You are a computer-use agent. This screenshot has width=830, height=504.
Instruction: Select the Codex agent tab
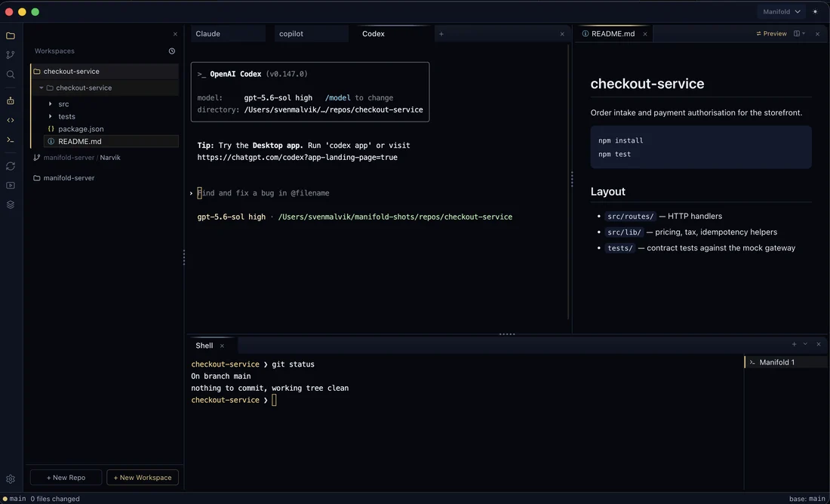click(x=395, y=34)
